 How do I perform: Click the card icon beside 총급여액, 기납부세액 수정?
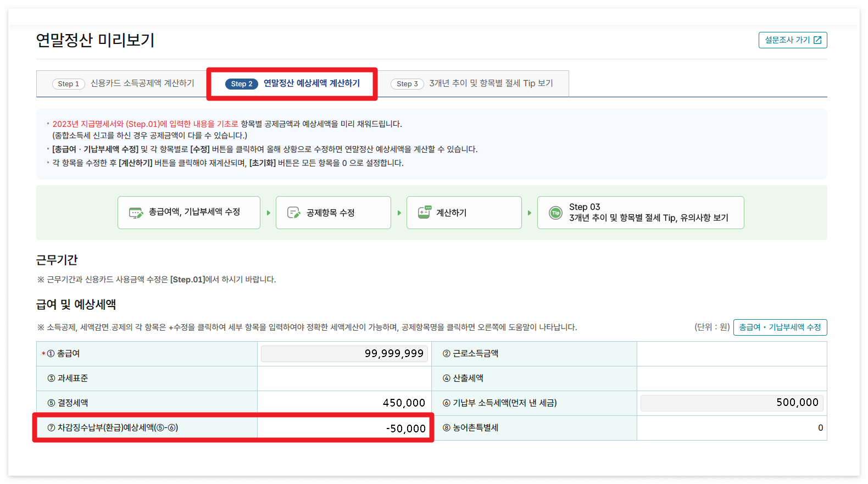coord(136,213)
